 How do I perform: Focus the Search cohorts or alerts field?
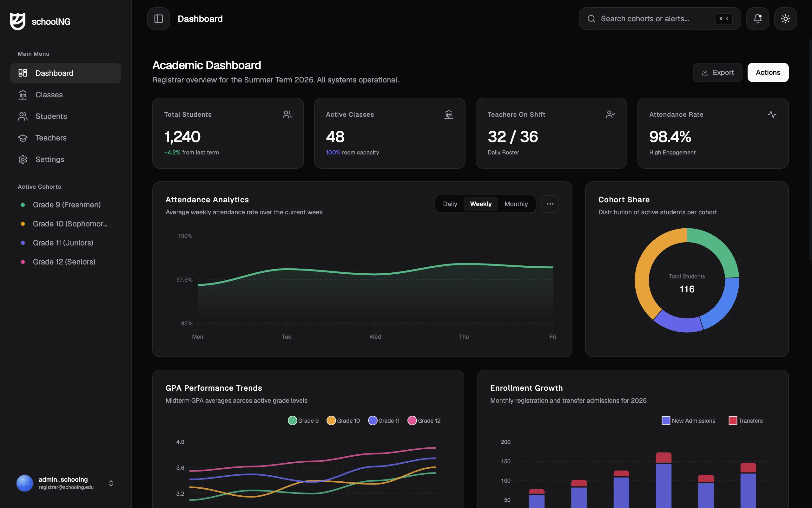point(660,19)
